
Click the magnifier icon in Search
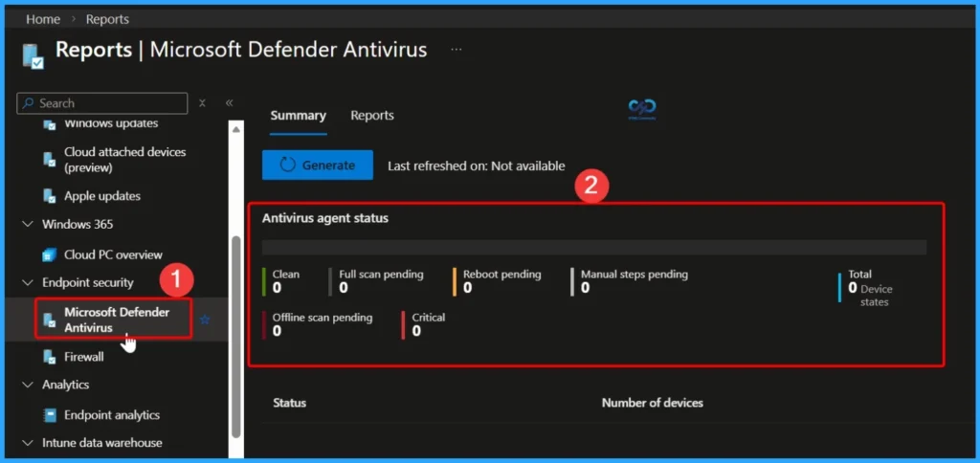click(x=28, y=103)
